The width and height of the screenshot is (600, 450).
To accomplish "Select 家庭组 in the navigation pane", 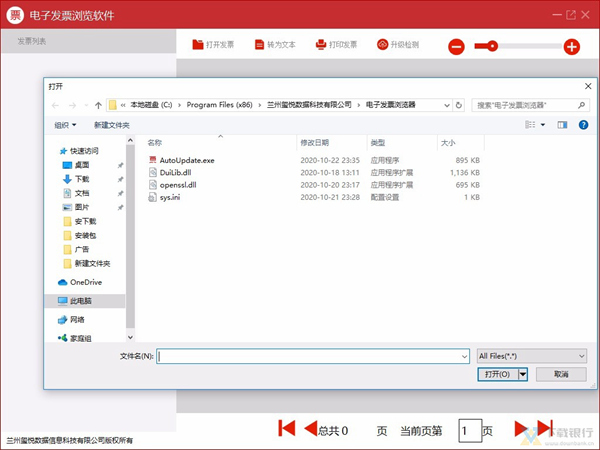I will point(80,338).
